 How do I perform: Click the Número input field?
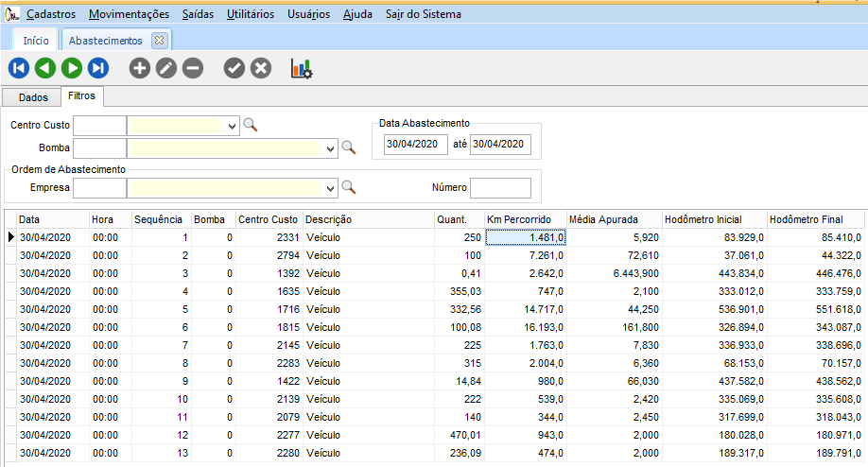point(500,187)
